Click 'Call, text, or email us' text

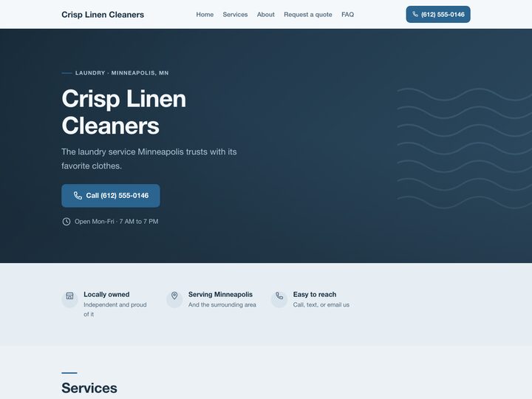tap(321, 304)
